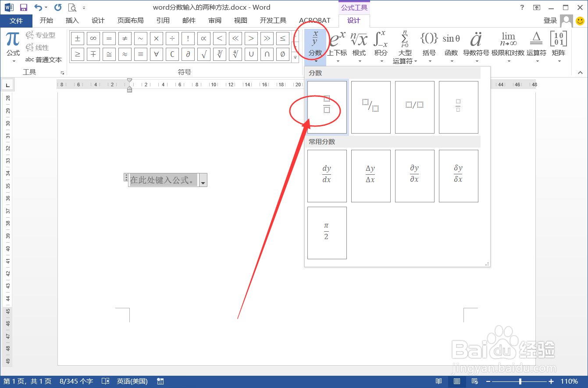Viewport: 588px width, 388px height.
Task: Insert the identical-to ≡ symbol
Action: 141,54
